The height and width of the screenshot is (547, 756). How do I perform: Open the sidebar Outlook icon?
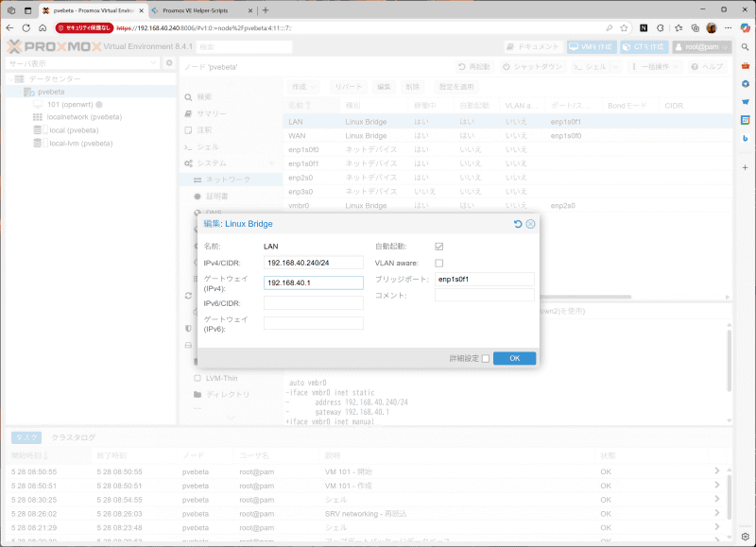(745, 120)
